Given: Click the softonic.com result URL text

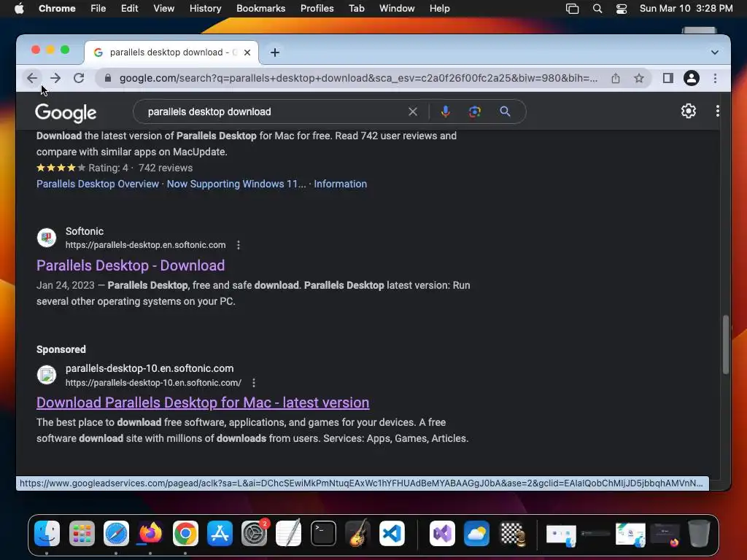Looking at the screenshot, I should [145, 245].
